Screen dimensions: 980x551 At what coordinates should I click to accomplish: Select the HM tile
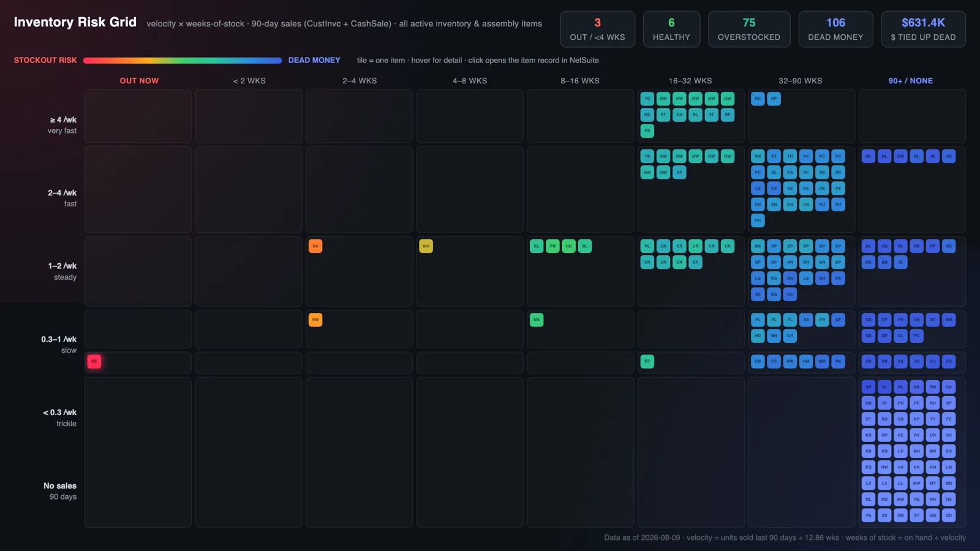click(806, 361)
